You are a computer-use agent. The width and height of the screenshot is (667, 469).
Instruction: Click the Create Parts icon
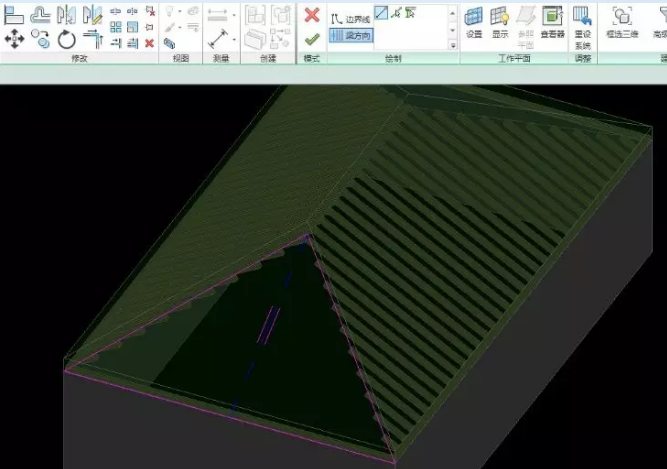[255, 39]
